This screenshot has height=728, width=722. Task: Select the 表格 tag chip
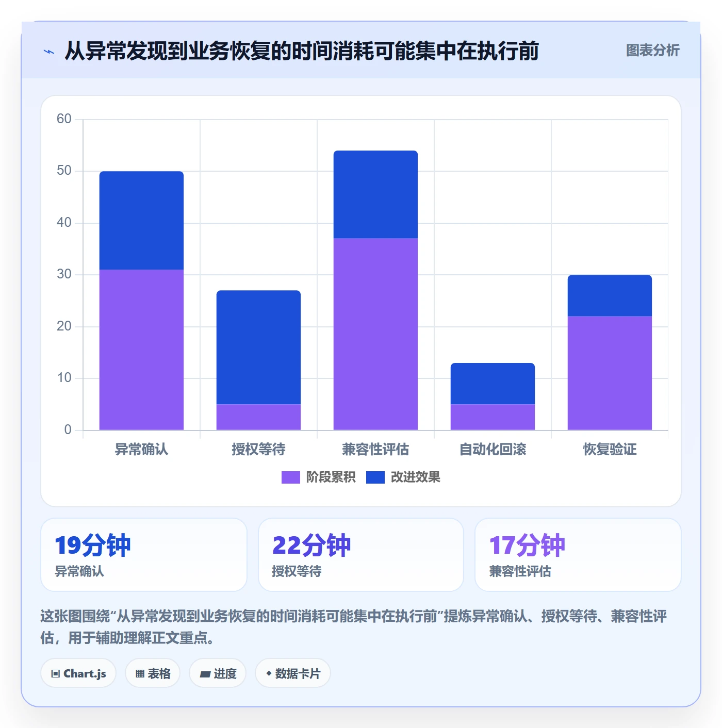153,673
